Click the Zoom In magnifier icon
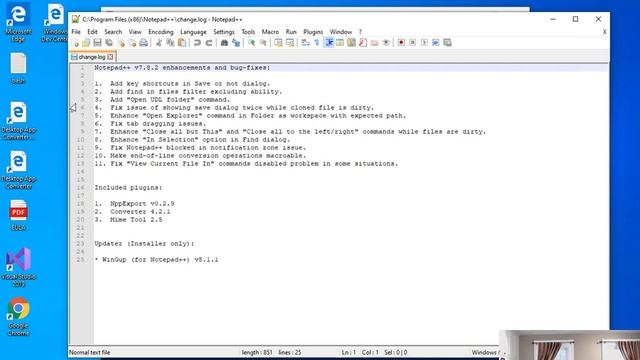The width and height of the screenshot is (640, 360). pos(251,42)
